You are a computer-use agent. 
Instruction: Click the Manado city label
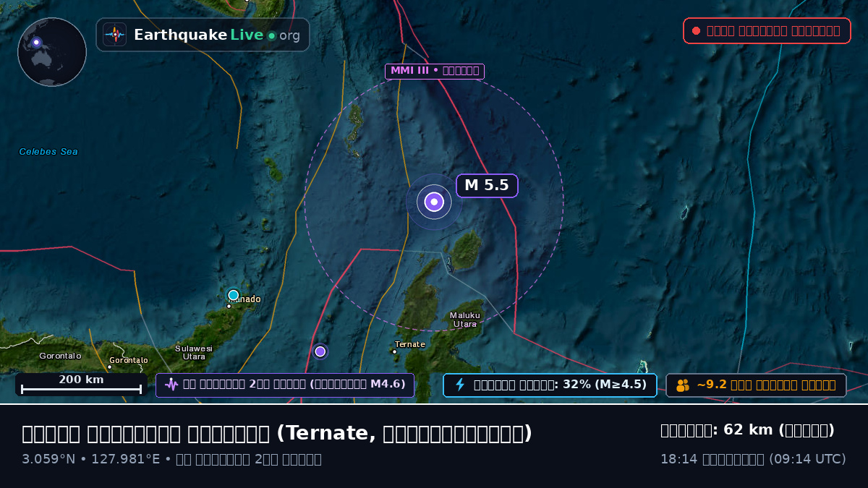tap(245, 299)
